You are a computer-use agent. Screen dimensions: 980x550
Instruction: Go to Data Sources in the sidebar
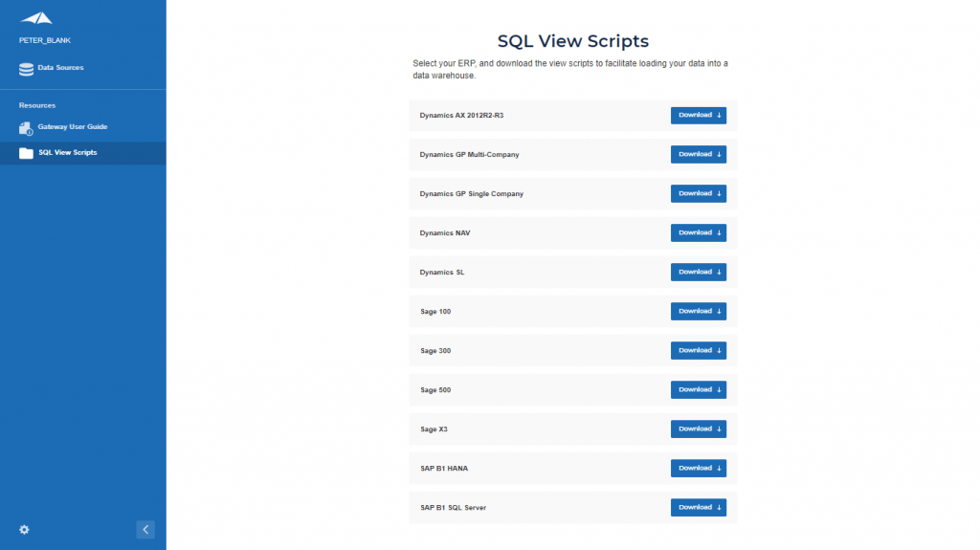pos(83,68)
